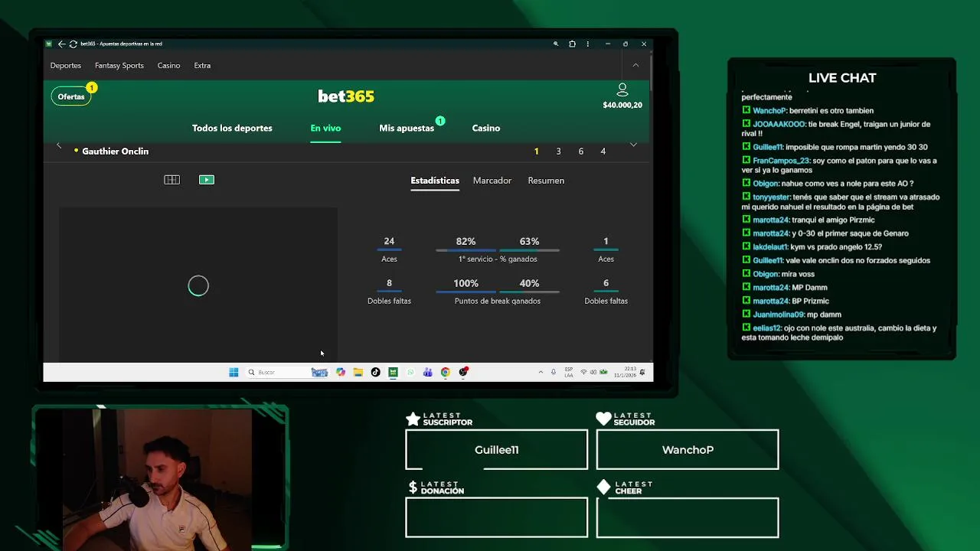Open File Explorer from the taskbar
Screen dimensions: 980x551
click(x=358, y=372)
